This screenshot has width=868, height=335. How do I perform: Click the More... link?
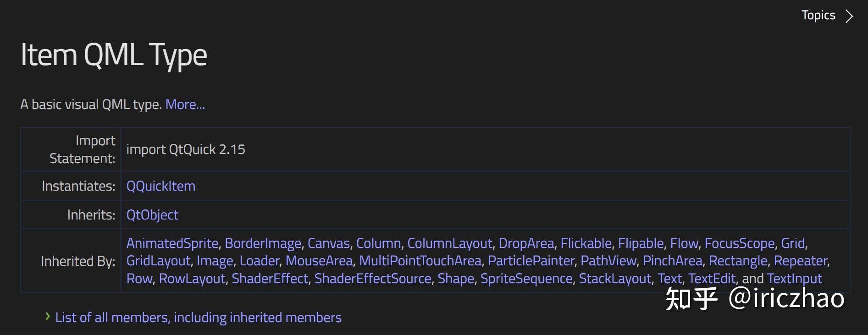(185, 104)
